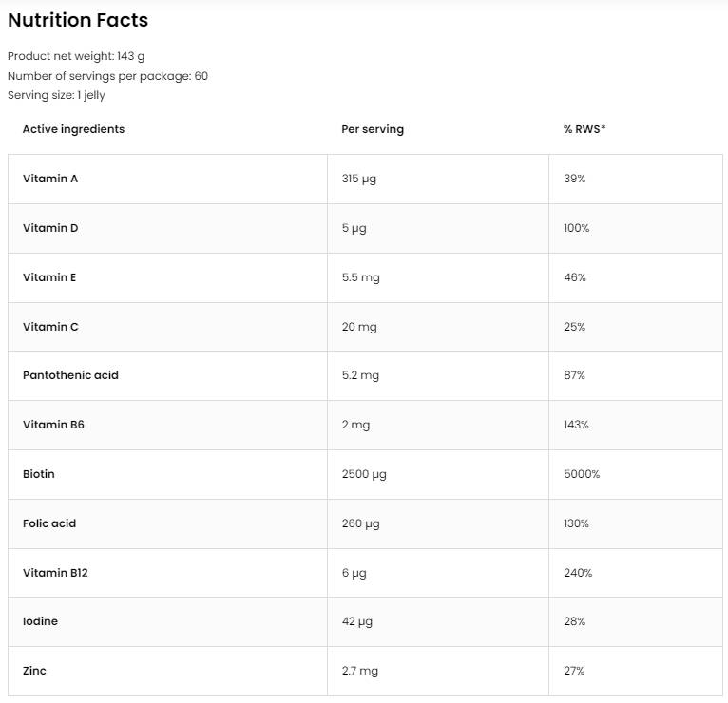Viewport: 728px width, 703px height.
Task: Select the Iodine row label
Action: point(40,621)
